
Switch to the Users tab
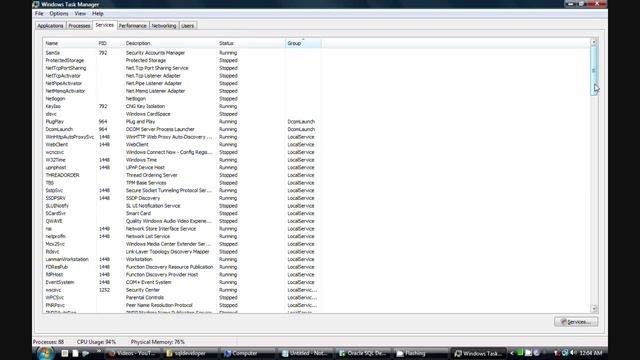(188, 26)
